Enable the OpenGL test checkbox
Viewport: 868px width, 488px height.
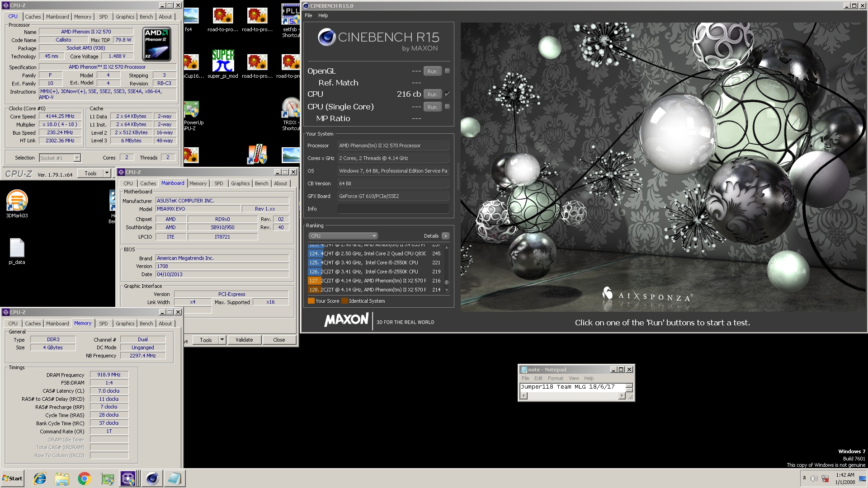(x=447, y=70)
